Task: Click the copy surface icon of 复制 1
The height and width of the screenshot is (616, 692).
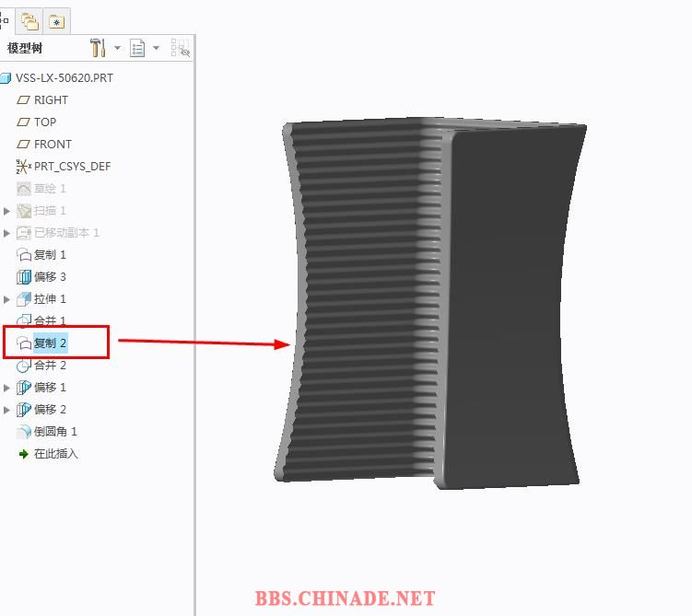Action: point(23,255)
